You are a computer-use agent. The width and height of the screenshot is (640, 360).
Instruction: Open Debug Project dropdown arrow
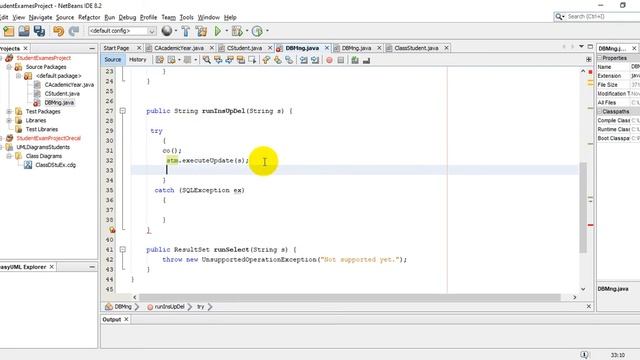(x=247, y=31)
